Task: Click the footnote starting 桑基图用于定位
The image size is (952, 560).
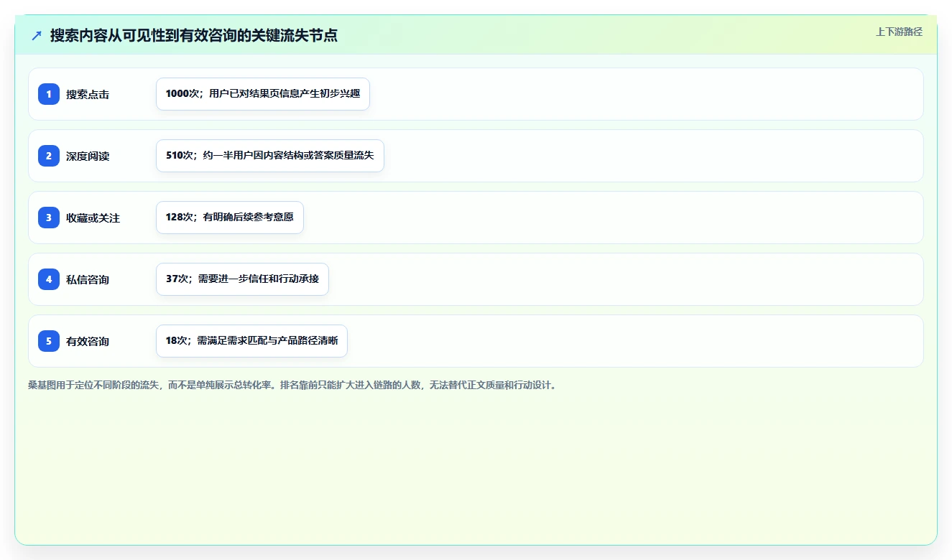Action: click(292, 385)
